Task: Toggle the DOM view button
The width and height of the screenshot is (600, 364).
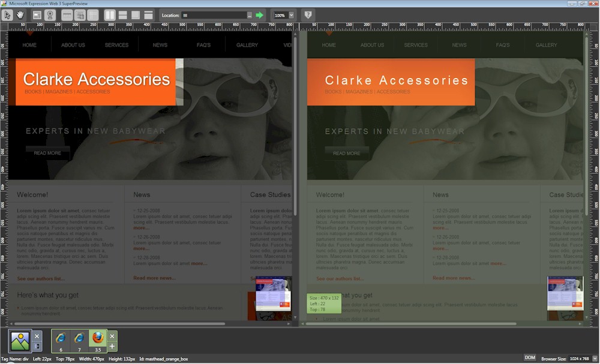Action: click(530, 357)
